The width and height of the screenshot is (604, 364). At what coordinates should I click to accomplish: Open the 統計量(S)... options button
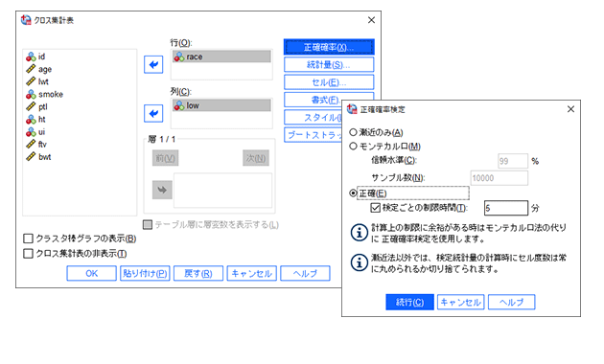(x=329, y=64)
